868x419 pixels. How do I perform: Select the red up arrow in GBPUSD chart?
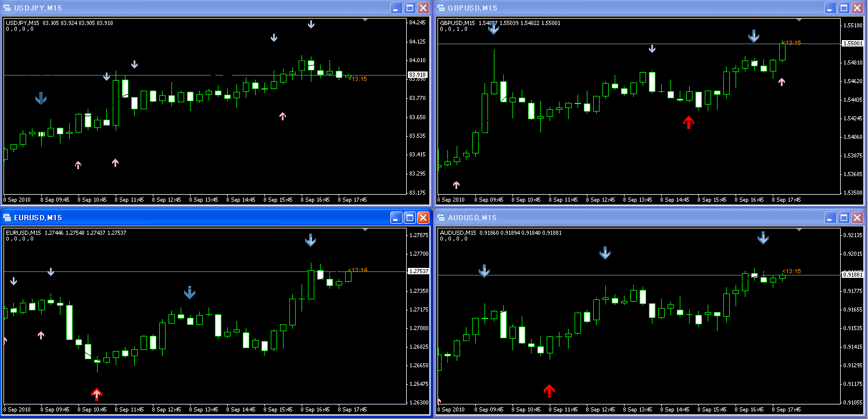[x=688, y=122]
